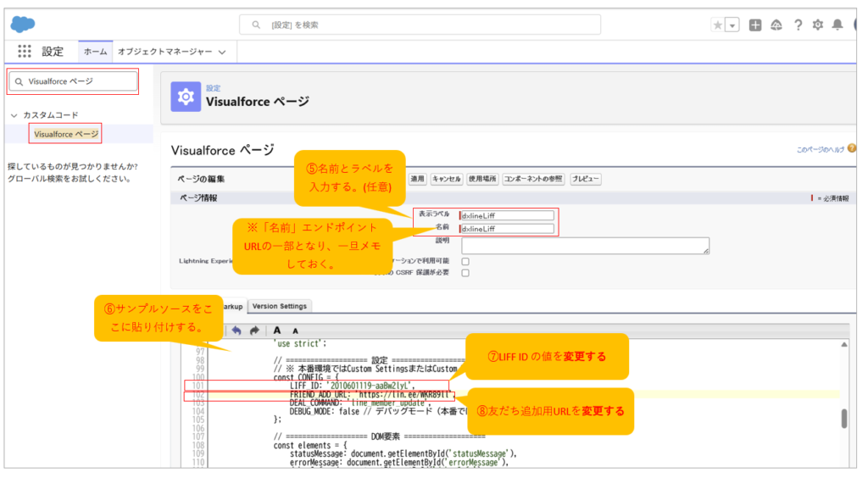Open Global Actions plus icon
Viewport: 868px width, 478px height.
point(755,25)
